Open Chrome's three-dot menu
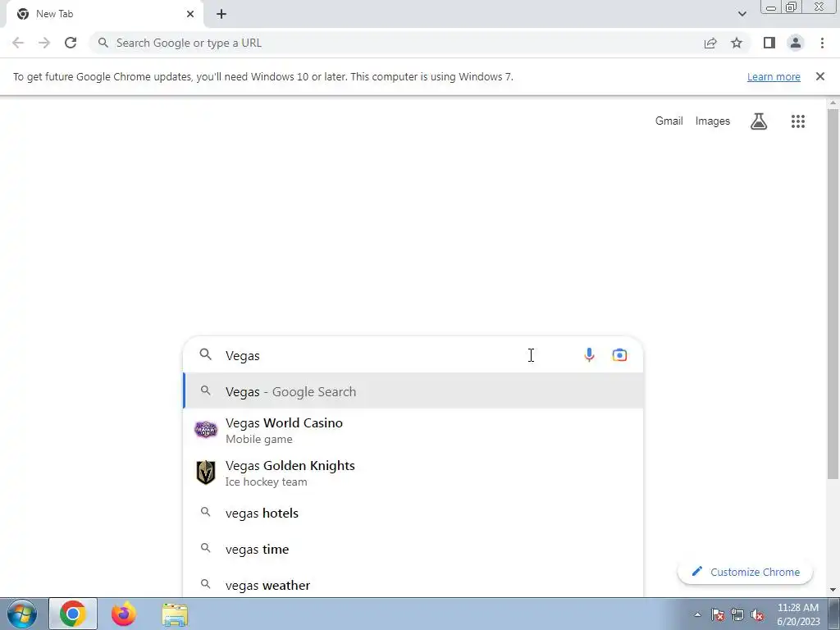The image size is (840, 630). point(822,43)
